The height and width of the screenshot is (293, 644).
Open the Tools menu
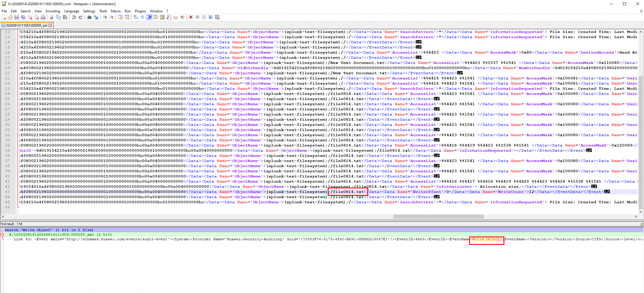point(103,11)
